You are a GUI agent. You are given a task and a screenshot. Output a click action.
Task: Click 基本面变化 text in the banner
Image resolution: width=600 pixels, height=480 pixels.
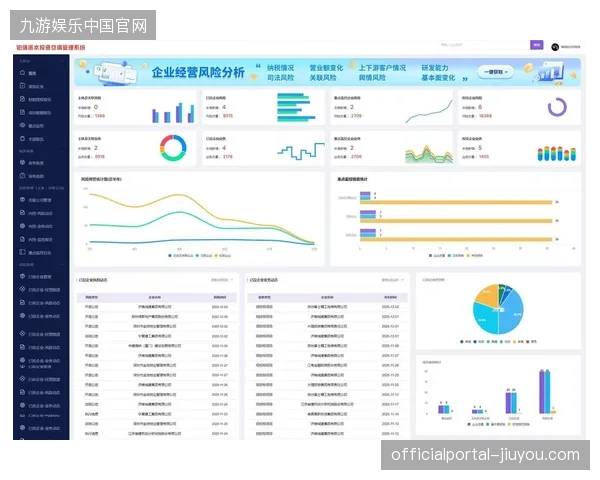click(x=438, y=78)
